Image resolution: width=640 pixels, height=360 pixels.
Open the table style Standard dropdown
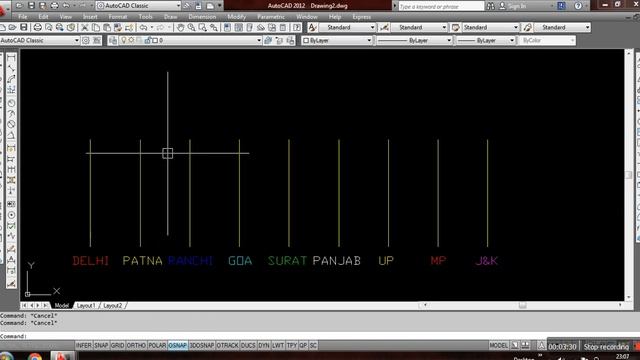[x=490, y=27]
